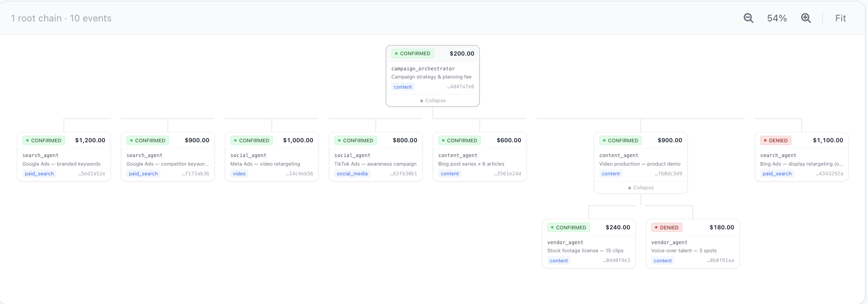Screen dimensions: 868x304
Task: Click the hash …4343292a
Action: (829, 174)
